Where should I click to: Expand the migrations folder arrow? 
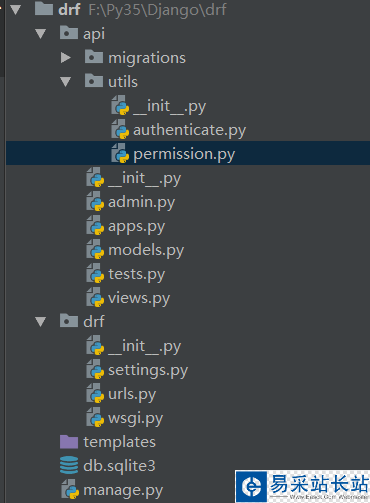66,58
